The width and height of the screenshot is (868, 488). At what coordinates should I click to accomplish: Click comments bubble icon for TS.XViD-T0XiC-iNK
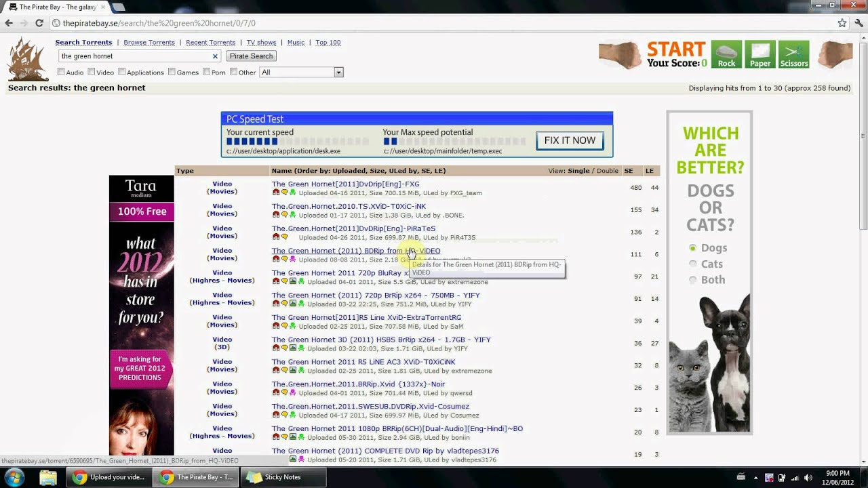coord(285,215)
